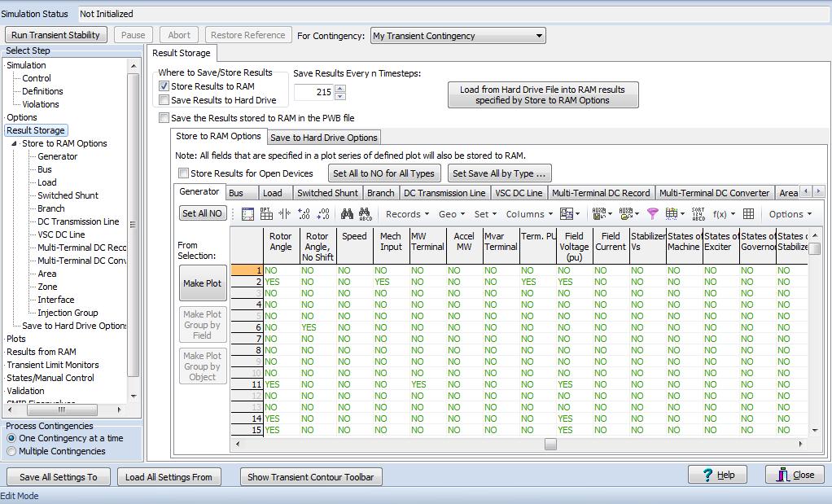Viewport: 832px width, 504px height.
Task: Click the auto-size columns icon
Action: coord(285,214)
